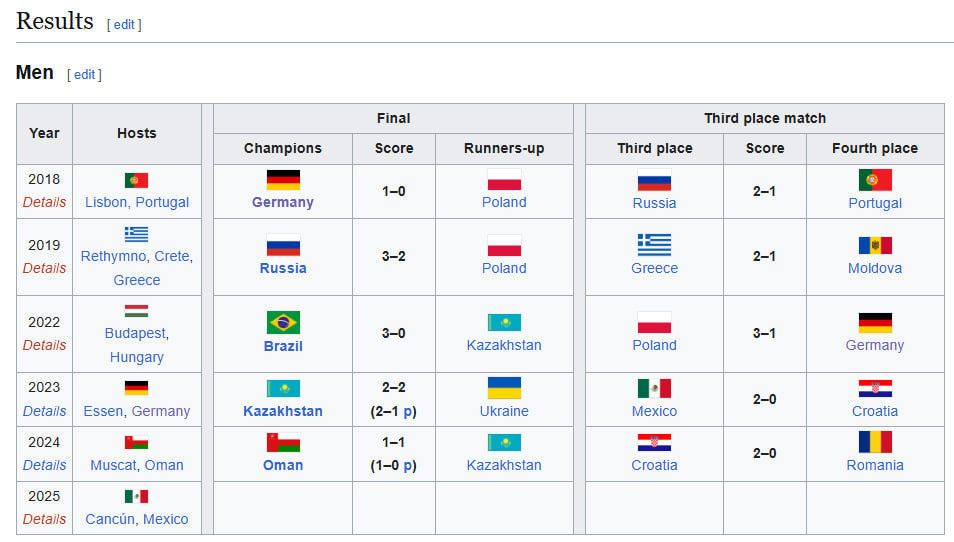The image size is (954, 542).
Task: Click the Greece flag in Third place column
Action: tap(654, 245)
